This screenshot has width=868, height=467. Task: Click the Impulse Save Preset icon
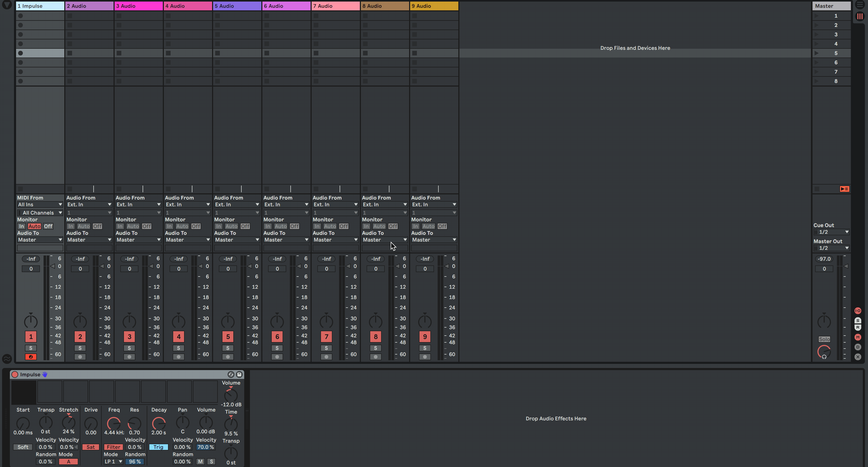click(239, 374)
